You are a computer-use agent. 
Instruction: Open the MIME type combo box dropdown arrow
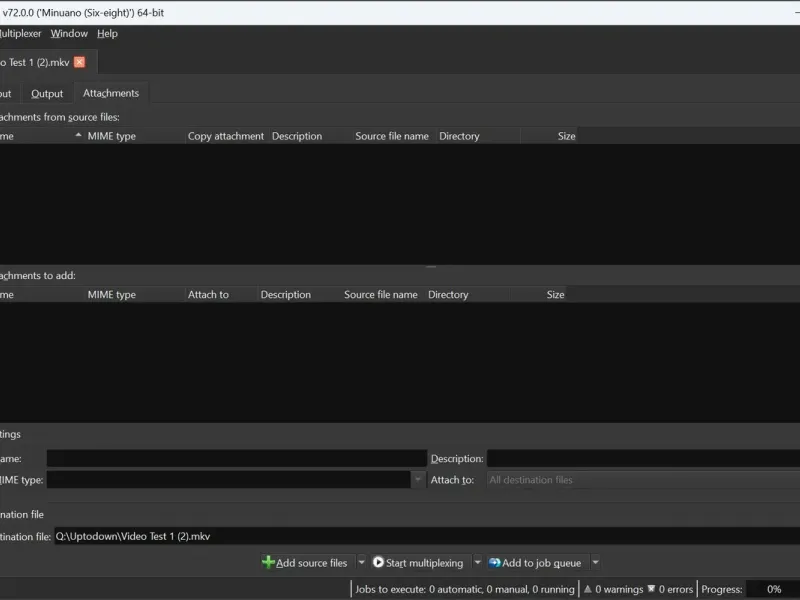point(418,480)
